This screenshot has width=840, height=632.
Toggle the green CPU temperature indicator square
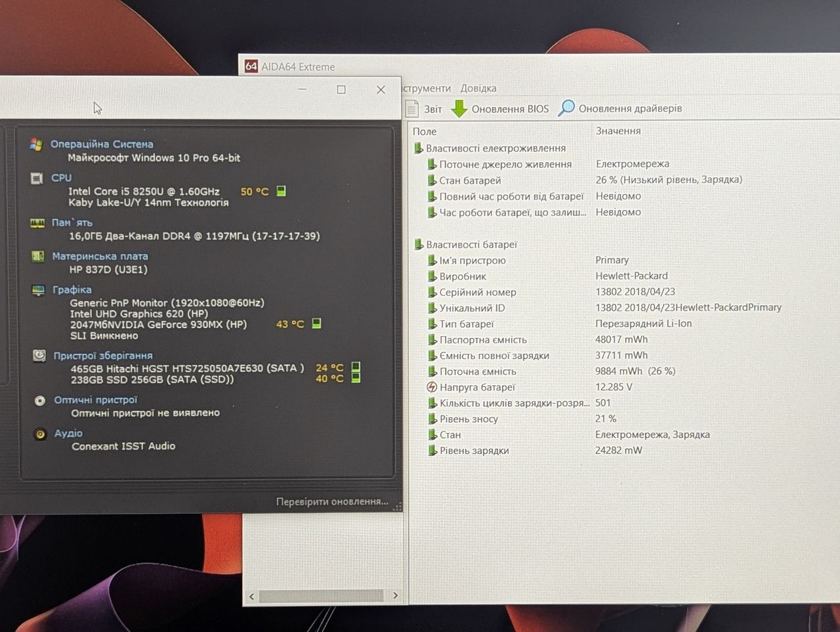click(x=281, y=191)
